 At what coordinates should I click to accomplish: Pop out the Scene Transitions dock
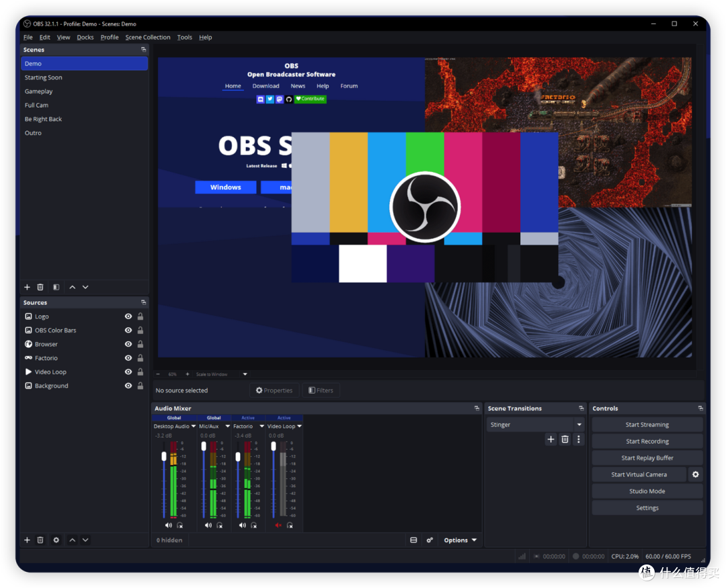point(581,408)
